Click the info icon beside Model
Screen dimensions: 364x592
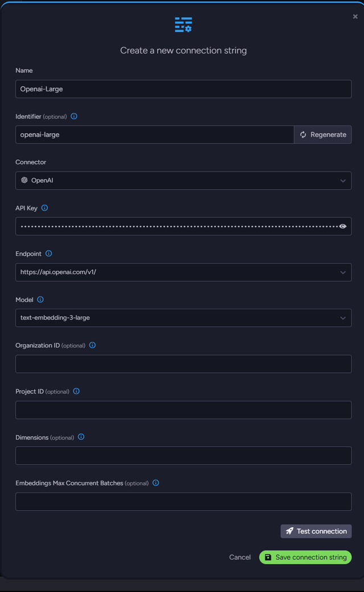coord(40,299)
